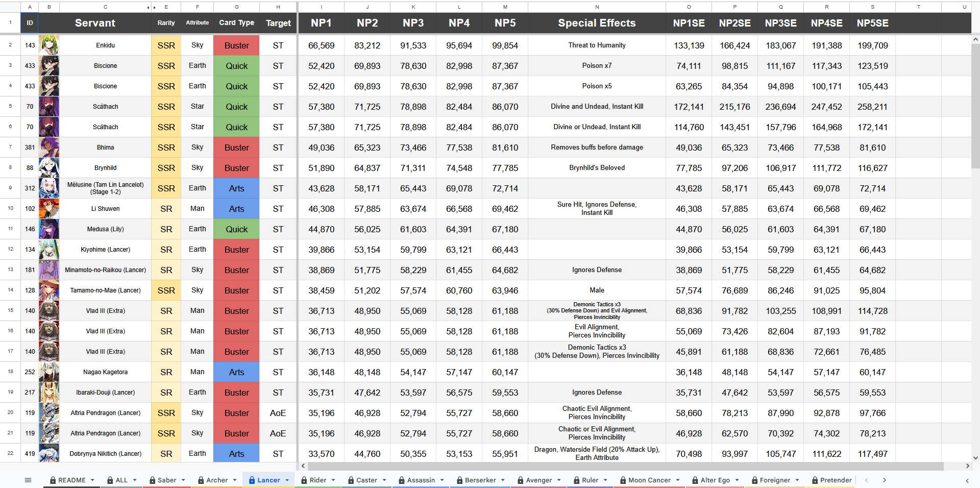Select the Card Type header cell

pyautogui.click(x=237, y=23)
